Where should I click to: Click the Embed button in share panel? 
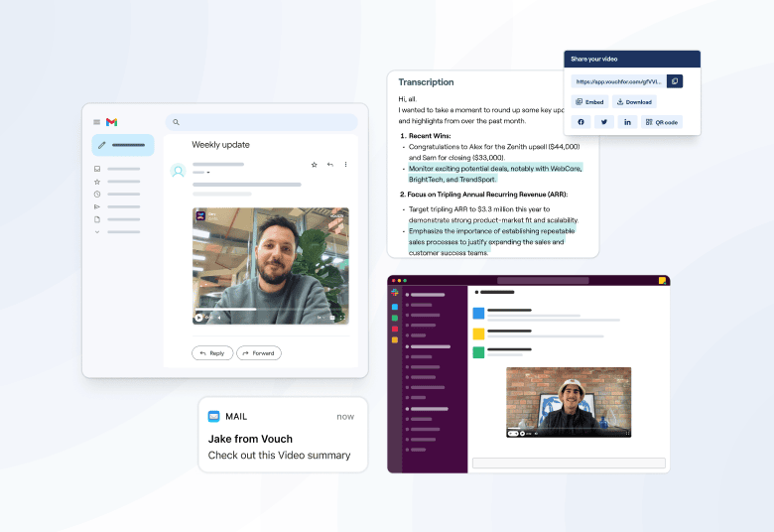(x=589, y=102)
